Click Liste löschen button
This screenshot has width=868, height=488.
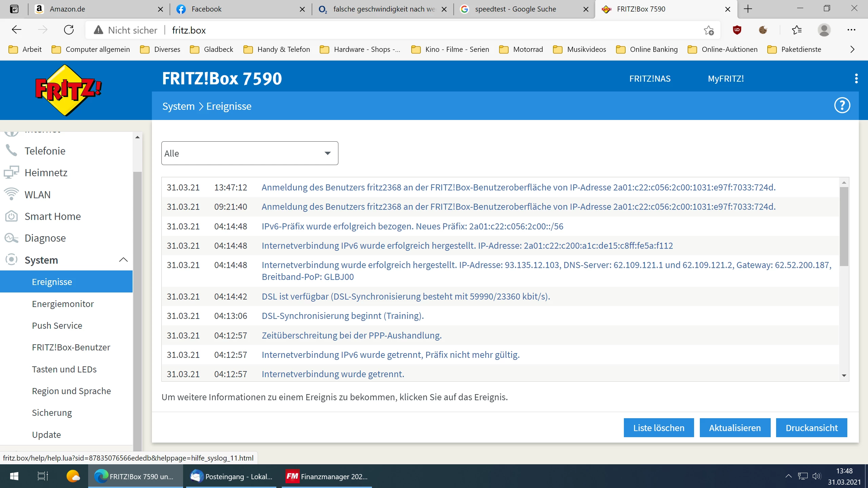658,428
